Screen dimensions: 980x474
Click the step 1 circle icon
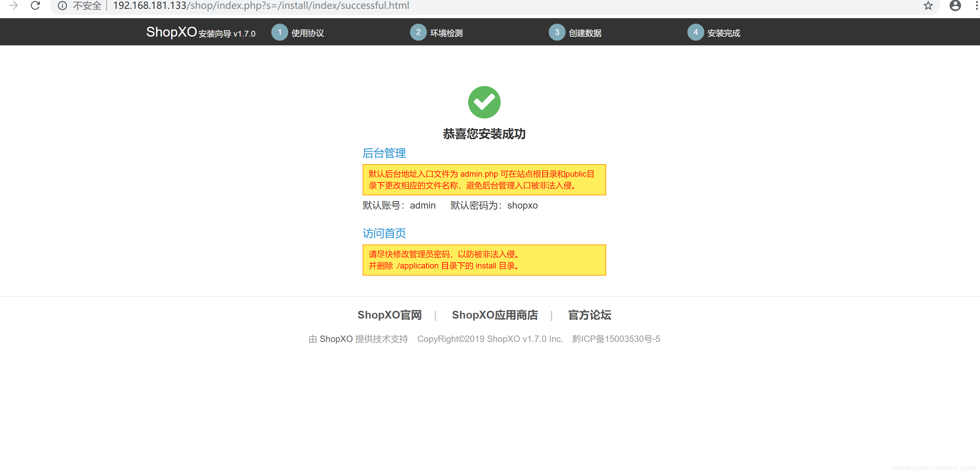click(280, 33)
